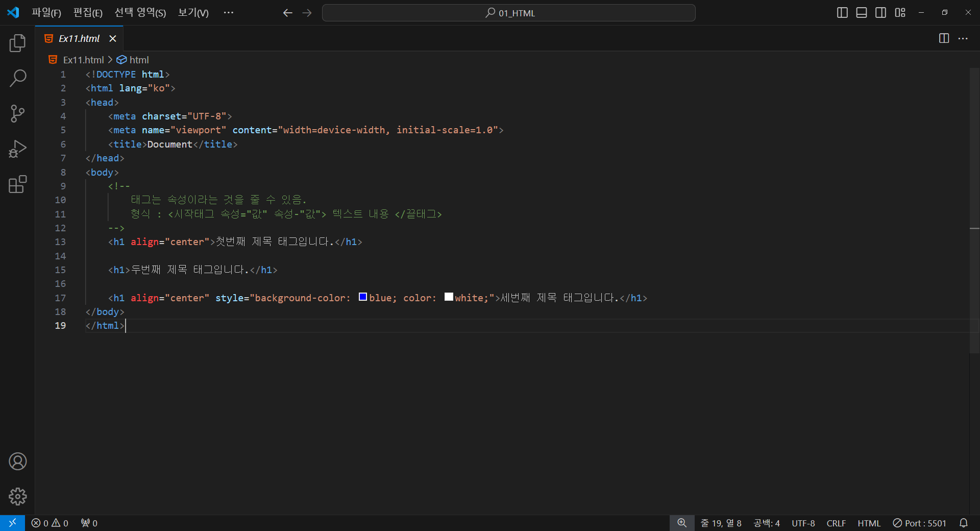Select the Ex11.html editor tab
Viewport: 980px width, 531px height.
point(79,39)
